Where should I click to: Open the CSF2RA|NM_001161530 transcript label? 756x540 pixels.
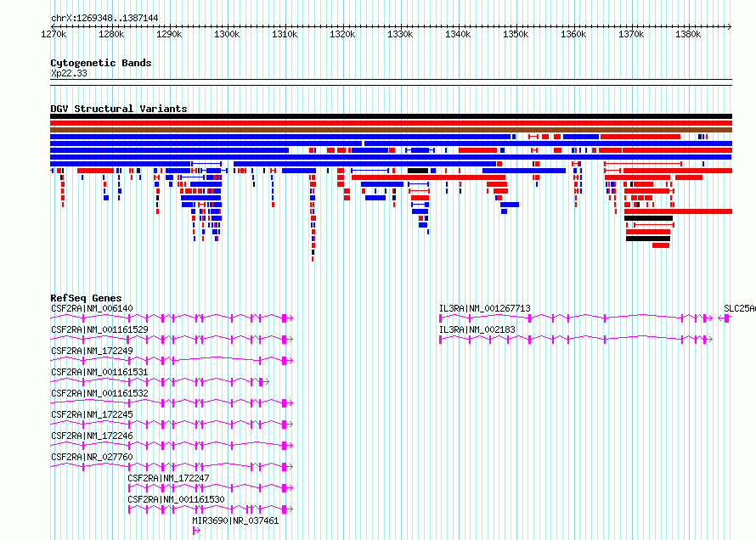pos(177,499)
